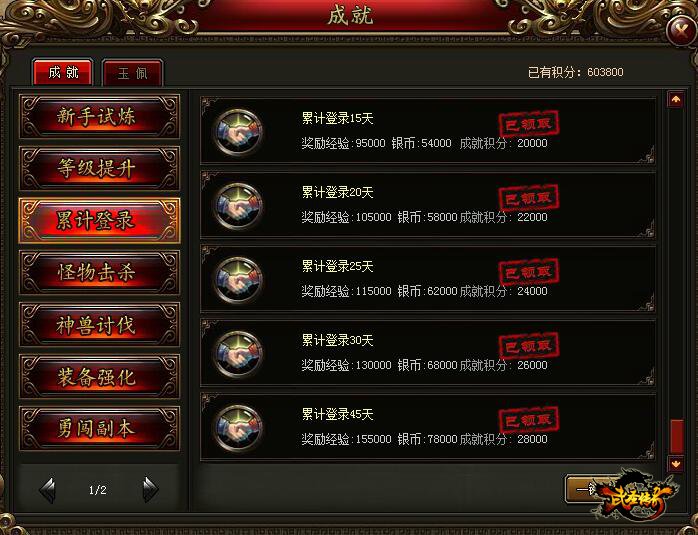Go to previous category page arrow
Image resolution: width=698 pixels, height=535 pixels.
coord(48,490)
